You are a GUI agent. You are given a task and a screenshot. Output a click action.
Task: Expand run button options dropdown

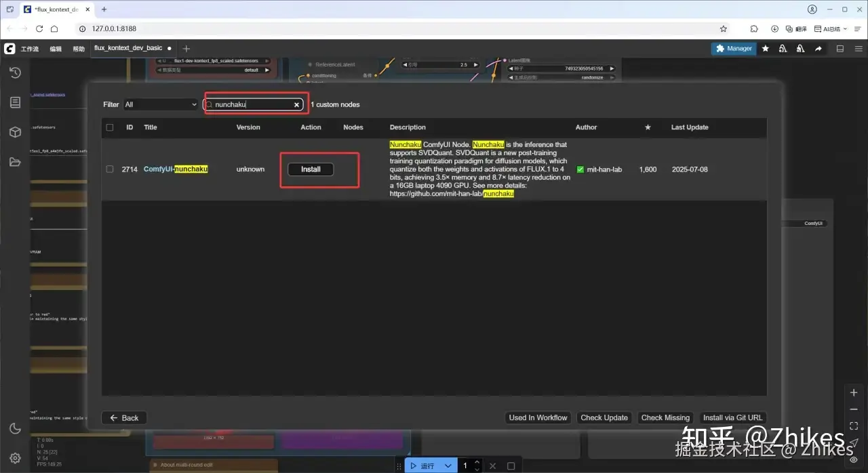tap(448, 466)
